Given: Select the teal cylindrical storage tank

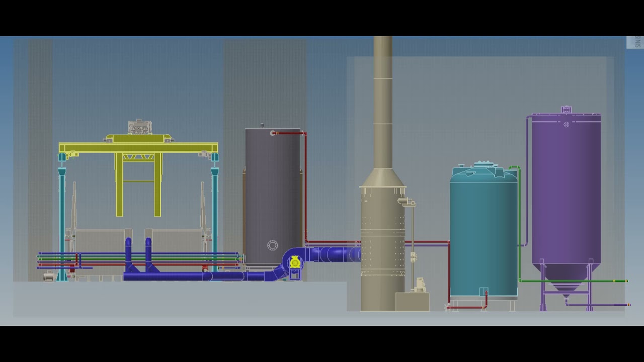Looking at the screenshot, I should click(x=484, y=231).
